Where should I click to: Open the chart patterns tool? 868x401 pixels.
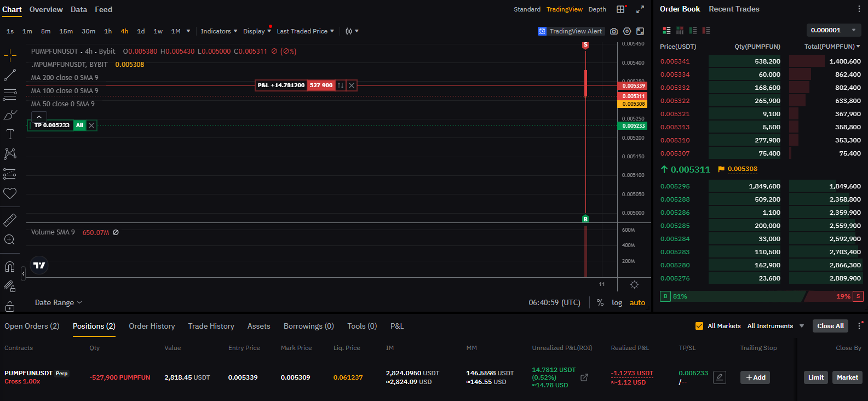point(10,154)
